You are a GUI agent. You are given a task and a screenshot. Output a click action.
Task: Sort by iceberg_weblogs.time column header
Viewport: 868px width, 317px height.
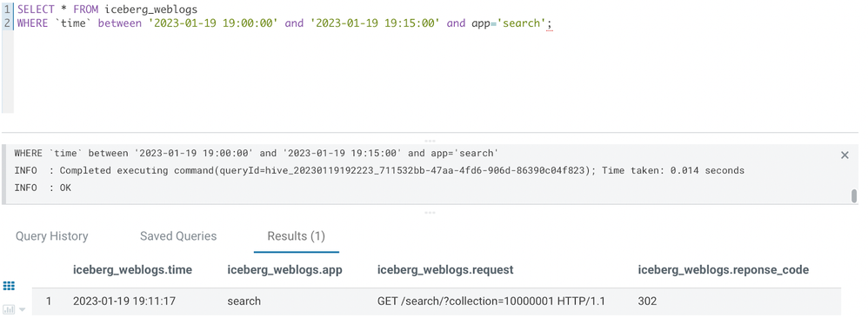[x=132, y=270]
